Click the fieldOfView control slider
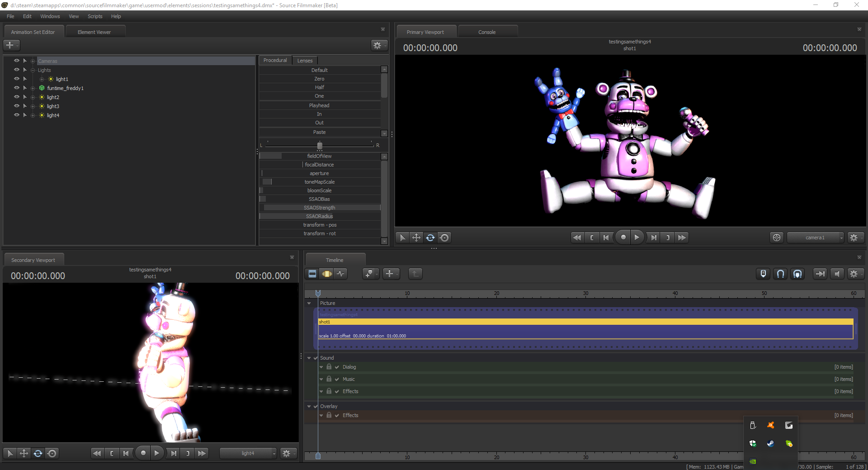This screenshot has width=868, height=470. [x=320, y=156]
